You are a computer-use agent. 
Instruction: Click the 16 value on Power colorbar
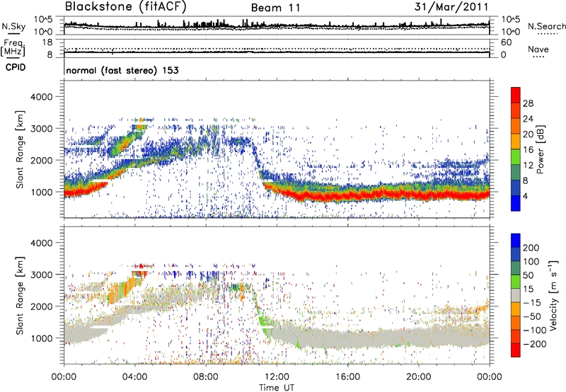pyautogui.click(x=528, y=150)
